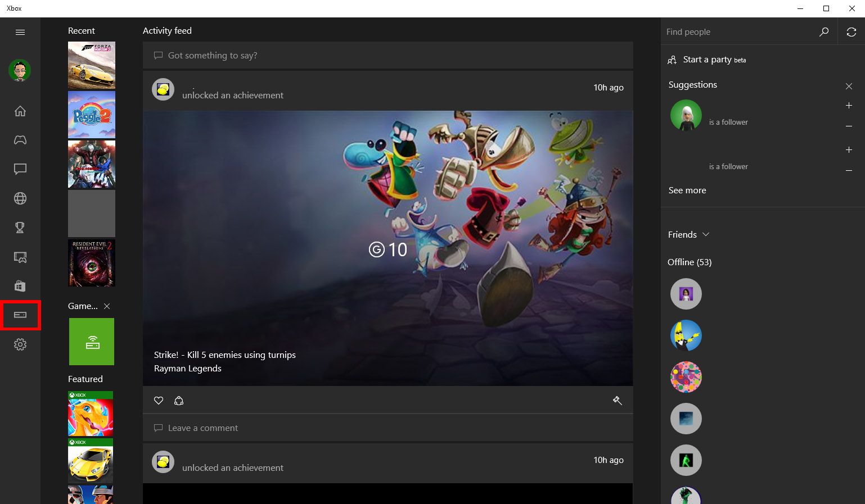Open My games via the controller icon
865x504 pixels.
pyautogui.click(x=20, y=140)
